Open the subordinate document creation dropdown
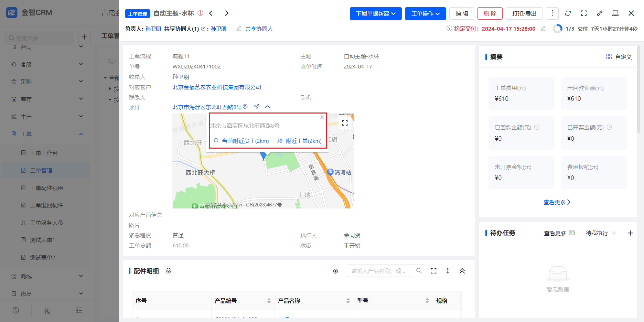Image resolution: width=644 pixels, height=322 pixels. point(376,13)
